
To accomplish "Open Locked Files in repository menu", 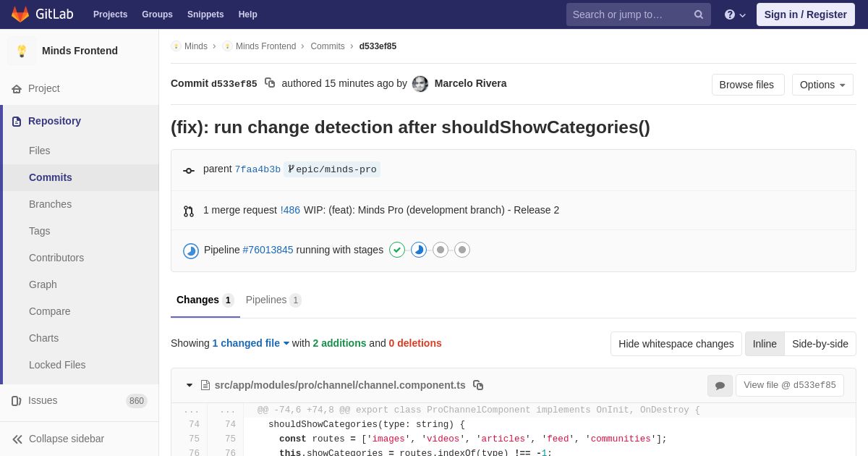I will (57, 365).
